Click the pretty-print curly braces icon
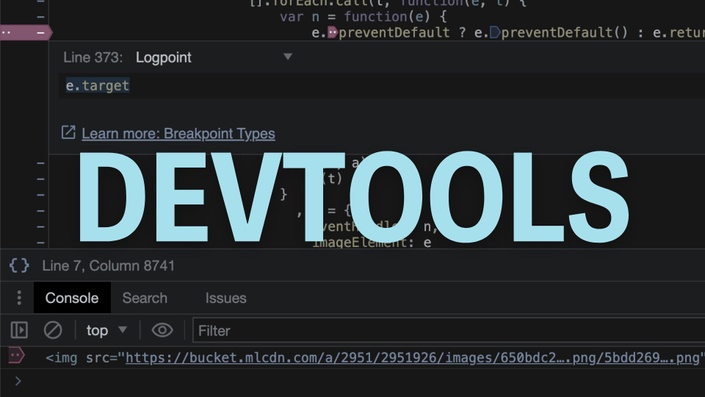The image size is (705, 397). pyautogui.click(x=19, y=265)
